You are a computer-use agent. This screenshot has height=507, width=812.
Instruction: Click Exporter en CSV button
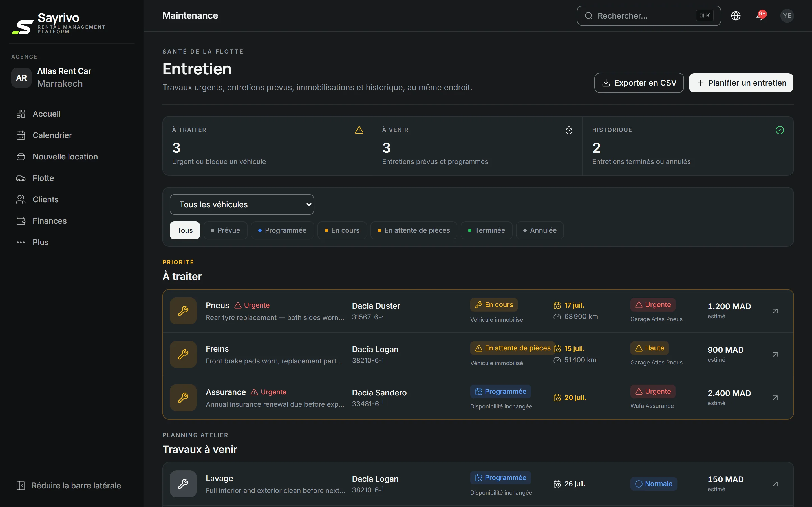coord(639,83)
